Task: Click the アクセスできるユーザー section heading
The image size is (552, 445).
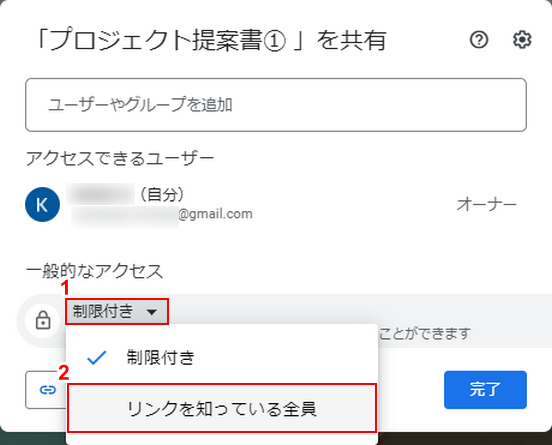Action: pyautogui.click(x=120, y=158)
